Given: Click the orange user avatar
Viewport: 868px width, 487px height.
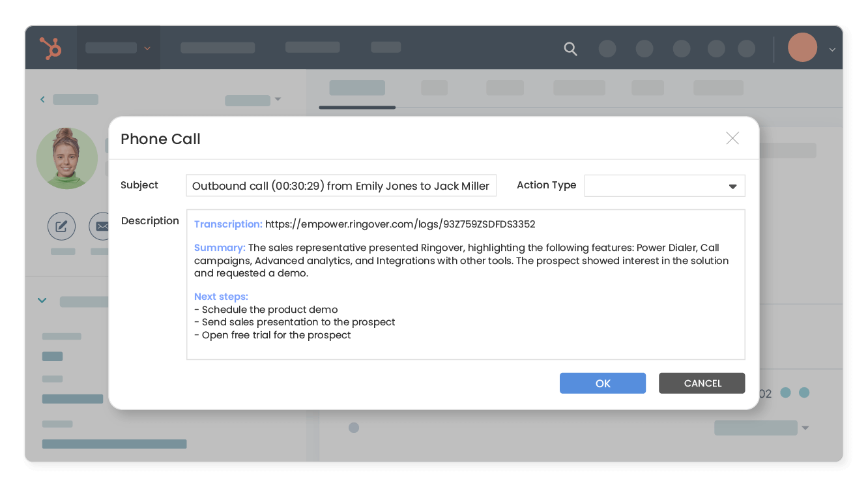Looking at the screenshot, I should pos(802,48).
